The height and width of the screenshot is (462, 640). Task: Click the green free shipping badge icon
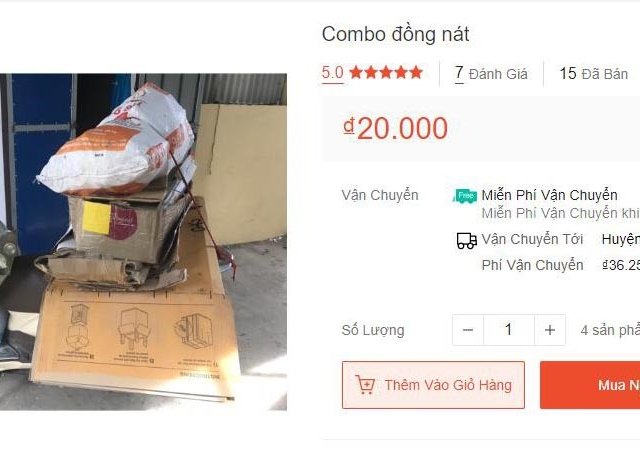pyautogui.click(x=466, y=196)
